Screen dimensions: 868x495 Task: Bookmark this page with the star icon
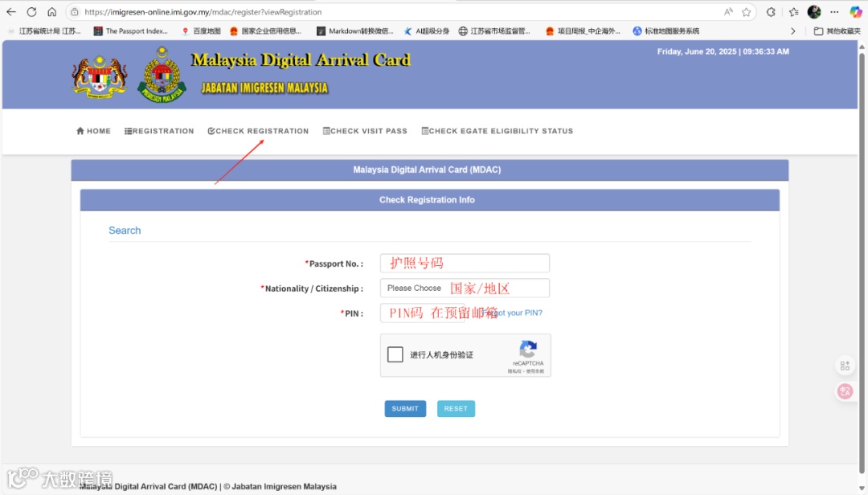click(x=746, y=11)
